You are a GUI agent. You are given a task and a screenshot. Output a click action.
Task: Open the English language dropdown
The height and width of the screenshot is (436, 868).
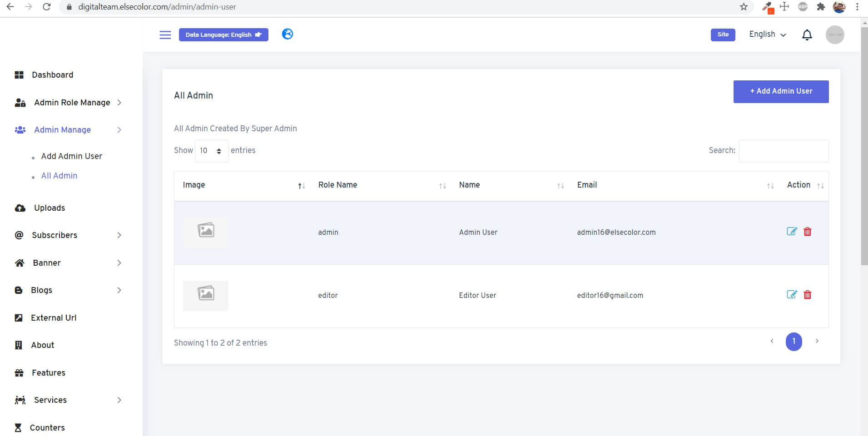[x=767, y=35]
